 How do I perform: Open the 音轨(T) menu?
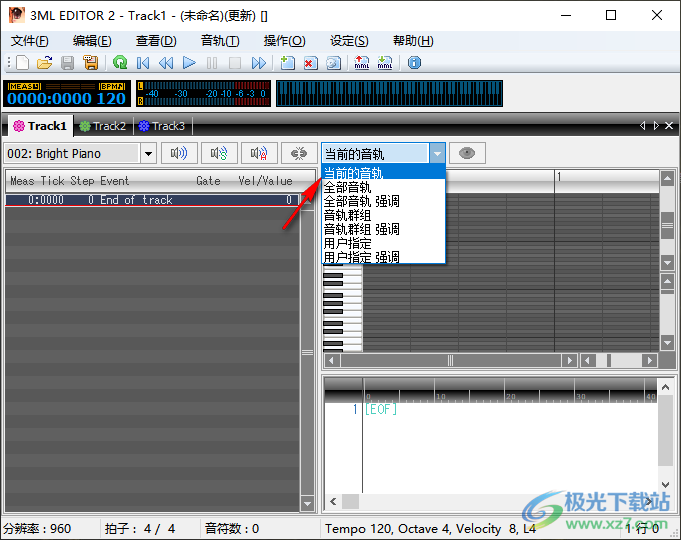click(220, 41)
